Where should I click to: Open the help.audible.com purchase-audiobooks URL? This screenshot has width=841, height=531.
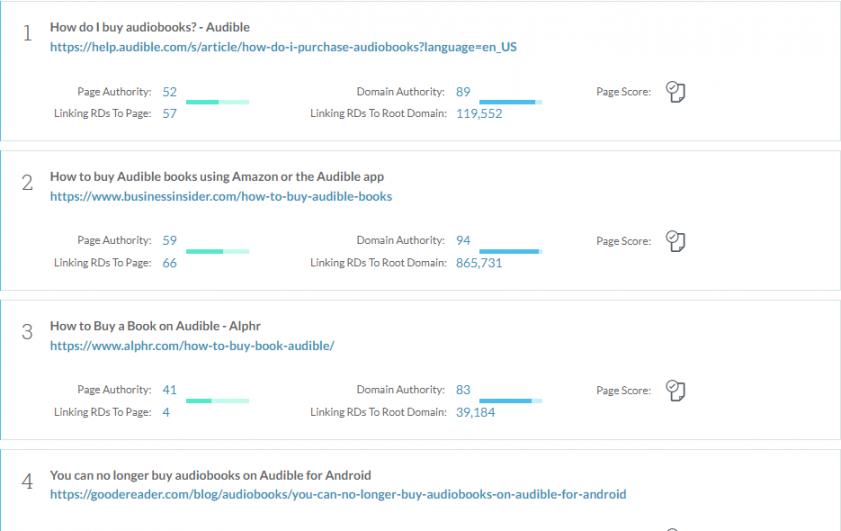pyautogui.click(x=283, y=47)
